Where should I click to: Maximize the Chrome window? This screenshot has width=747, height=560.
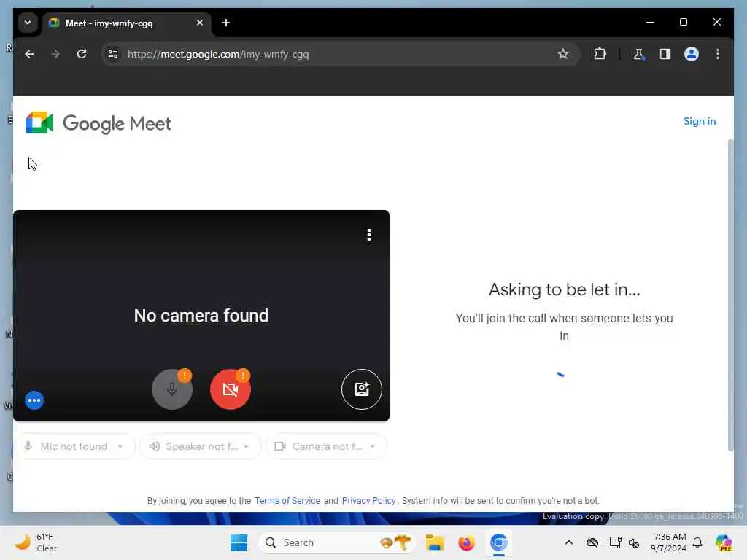point(684,22)
